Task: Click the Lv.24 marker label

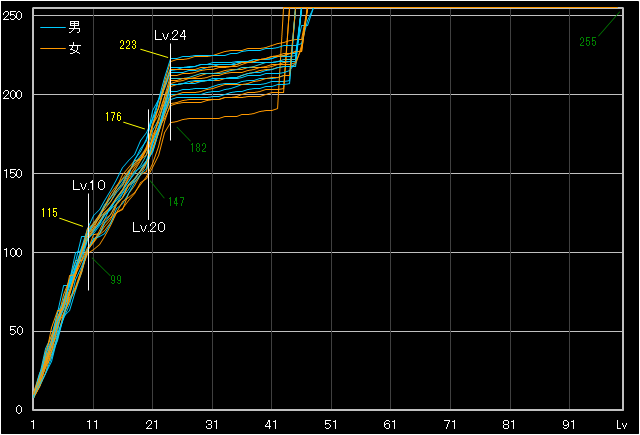Action: 171,36
